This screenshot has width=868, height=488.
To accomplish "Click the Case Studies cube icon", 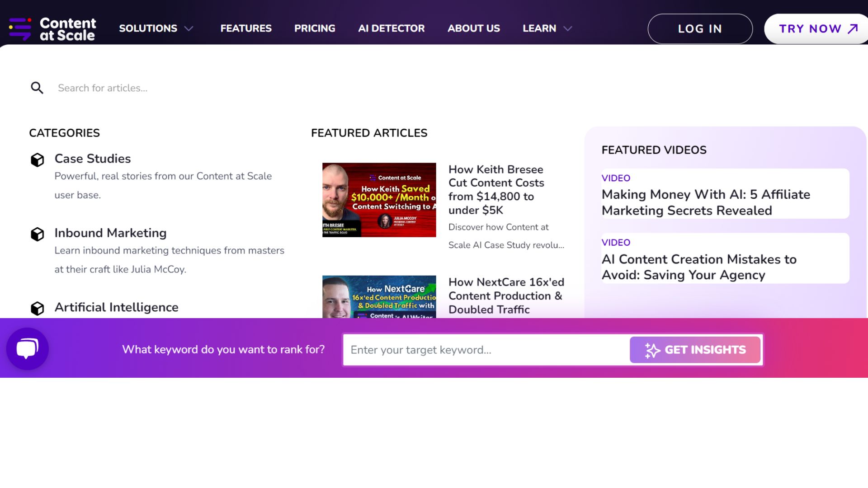I will 38,160.
